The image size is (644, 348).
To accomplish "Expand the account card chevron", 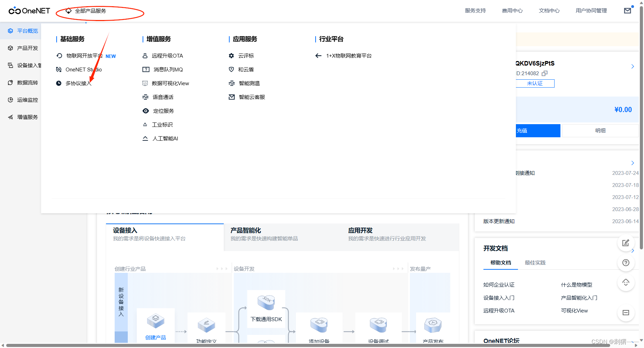I will coord(633,66).
